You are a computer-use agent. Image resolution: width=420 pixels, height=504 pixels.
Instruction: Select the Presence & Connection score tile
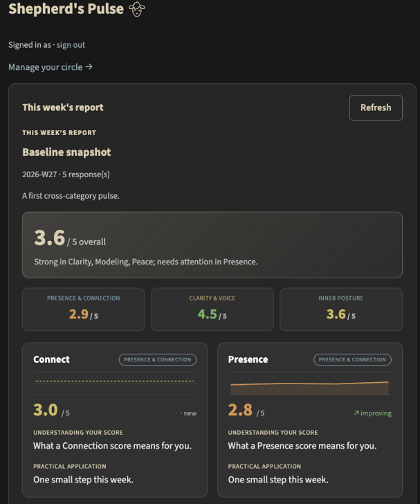click(x=84, y=309)
